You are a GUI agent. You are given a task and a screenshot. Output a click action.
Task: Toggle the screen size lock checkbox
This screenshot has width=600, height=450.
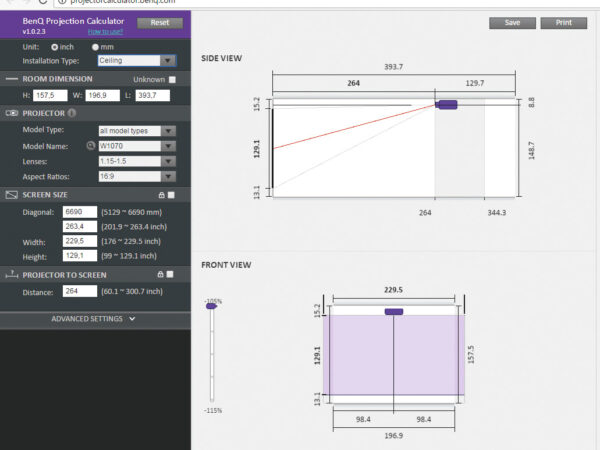pyautogui.click(x=171, y=195)
